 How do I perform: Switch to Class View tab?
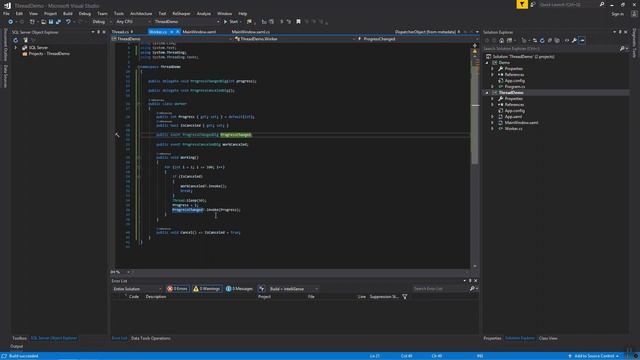tap(548, 338)
